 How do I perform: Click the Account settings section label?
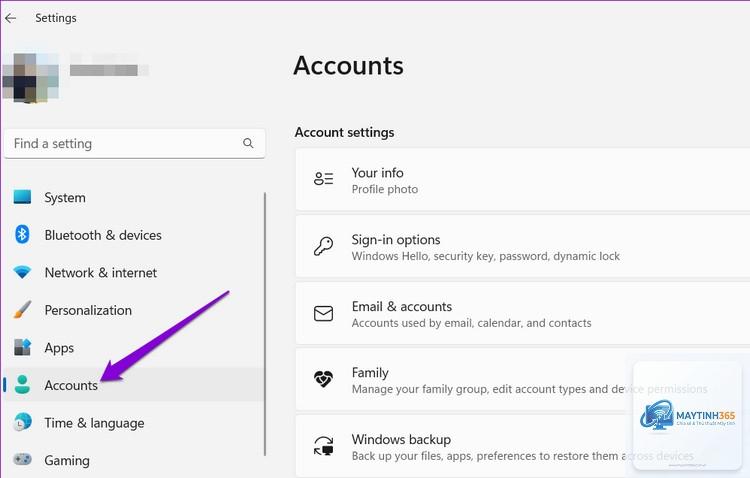pyautogui.click(x=344, y=133)
